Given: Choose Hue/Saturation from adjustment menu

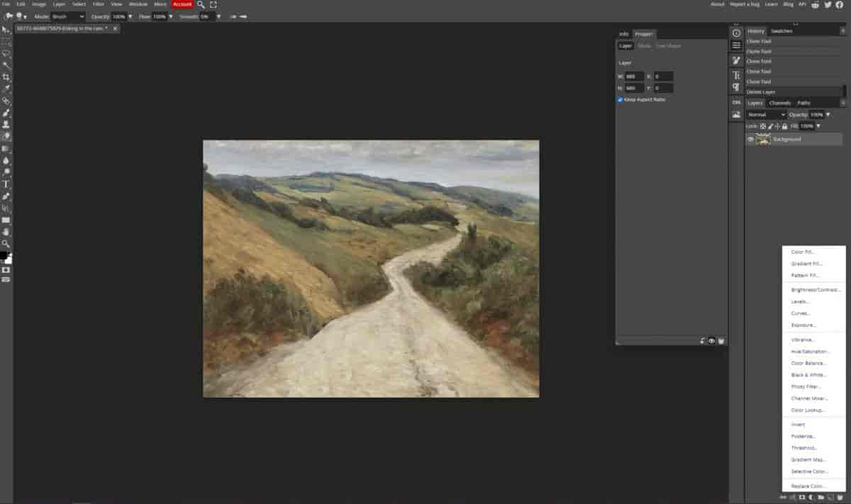Looking at the screenshot, I should click(x=810, y=352).
